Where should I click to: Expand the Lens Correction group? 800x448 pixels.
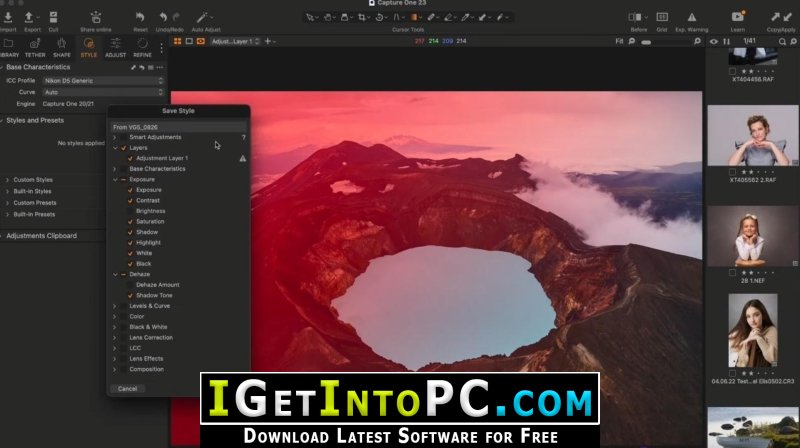[x=115, y=338]
